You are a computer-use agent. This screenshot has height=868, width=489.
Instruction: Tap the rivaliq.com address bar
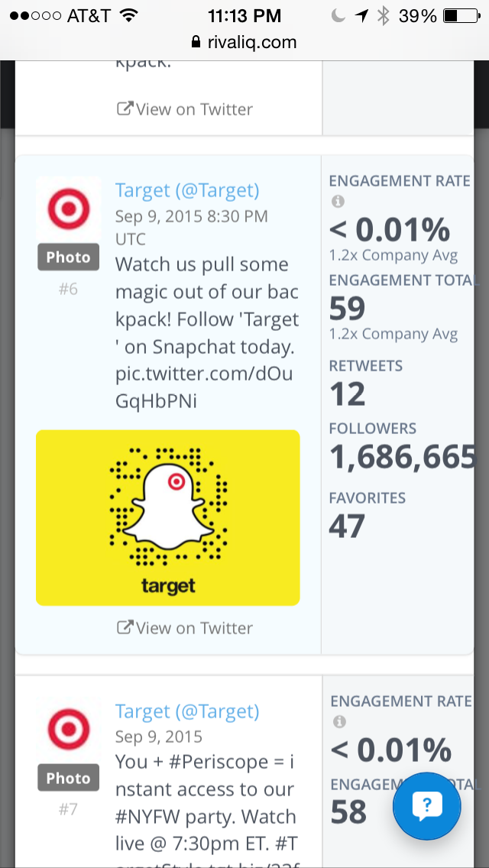click(244, 43)
